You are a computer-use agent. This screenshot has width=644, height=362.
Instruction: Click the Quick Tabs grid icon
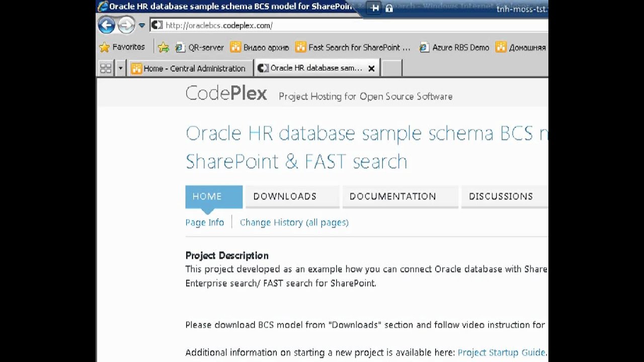(x=106, y=68)
